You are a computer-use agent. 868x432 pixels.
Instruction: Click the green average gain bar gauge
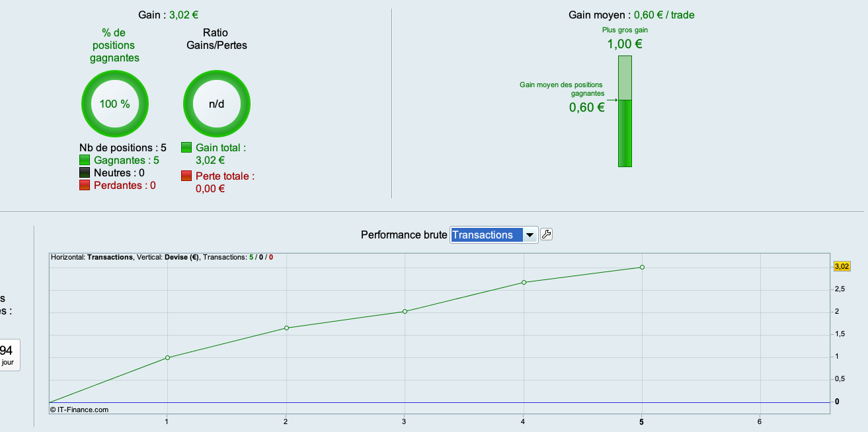(x=625, y=111)
